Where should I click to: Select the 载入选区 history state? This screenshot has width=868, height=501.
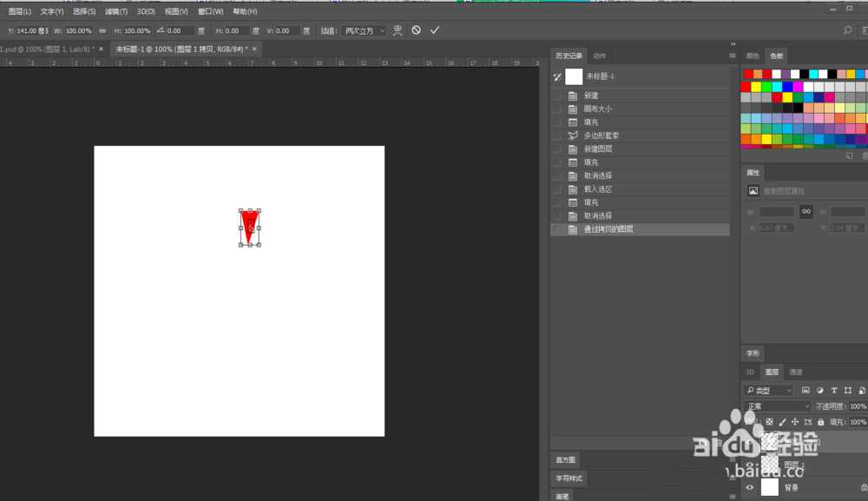tap(598, 189)
